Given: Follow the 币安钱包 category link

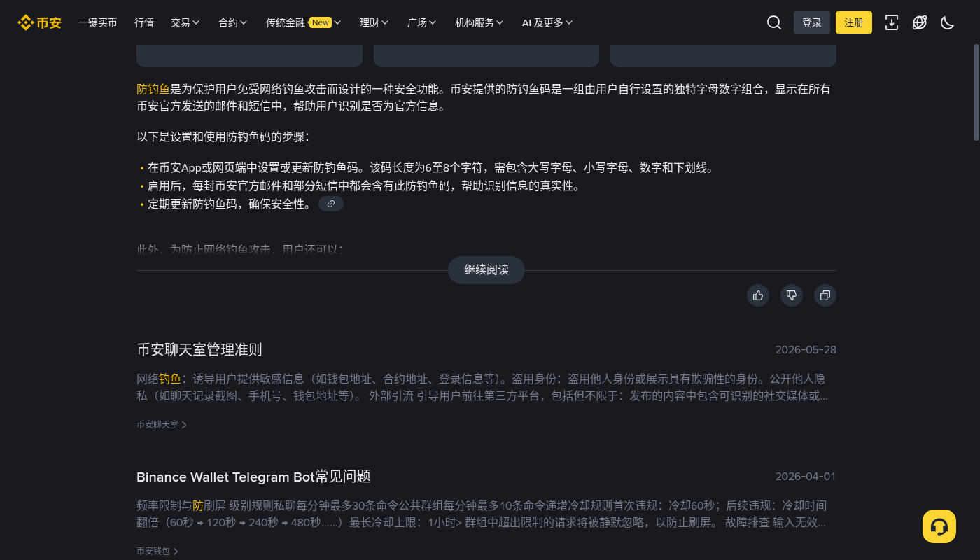Looking at the screenshot, I should 157,551.
